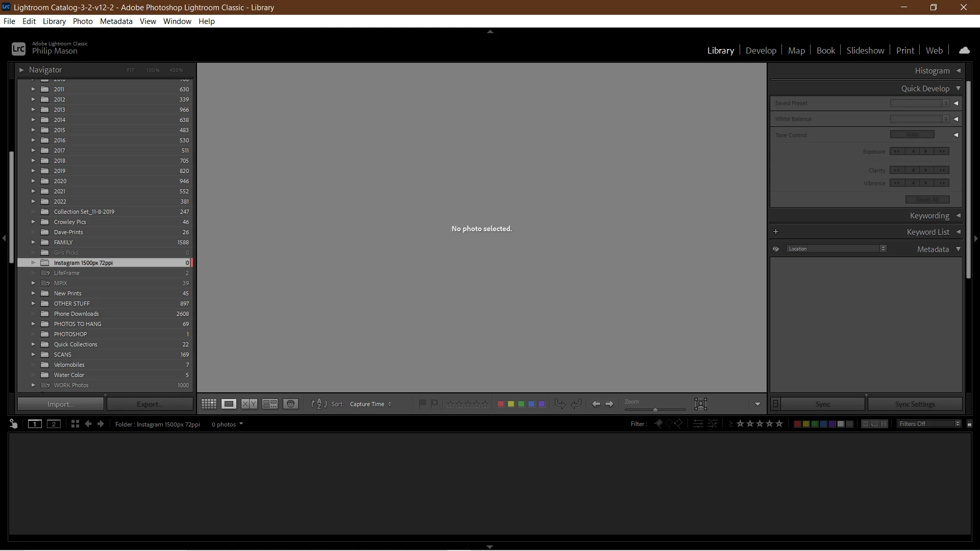Click the Painter spray can tool
The width and height of the screenshot is (980, 551).
[13, 424]
